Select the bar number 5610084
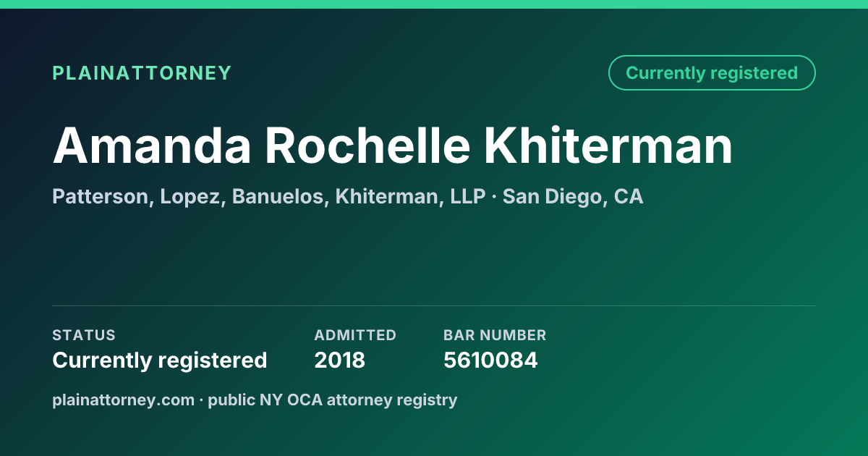Image resolution: width=868 pixels, height=456 pixels. tap(490, 360)
